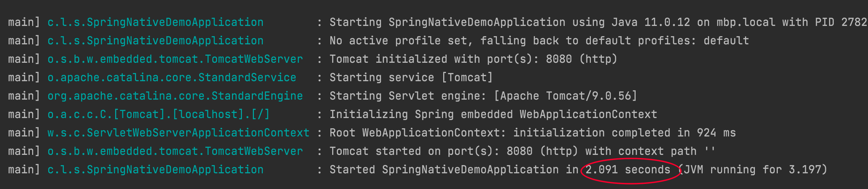Click o.a.c.c.C.[Tomcat].[localhost].[/] logger name

pyautogui.click(x=159, y=114)
